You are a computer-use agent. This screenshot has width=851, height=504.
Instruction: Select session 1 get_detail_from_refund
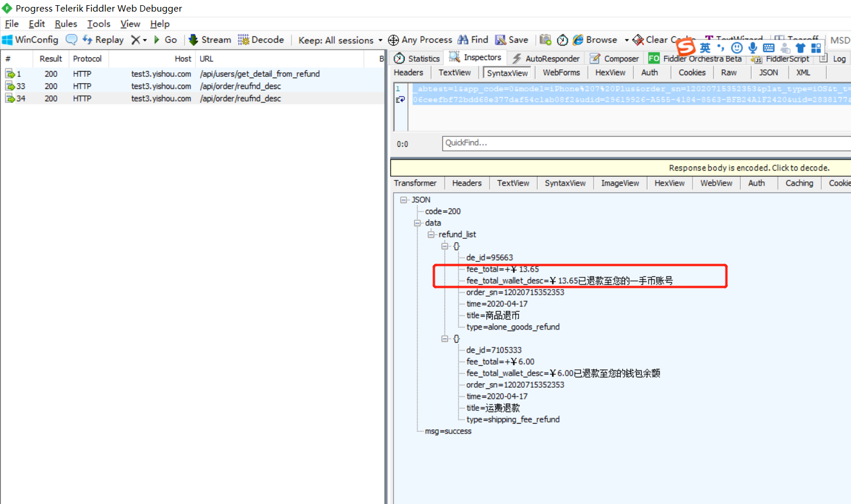(193, 74)
